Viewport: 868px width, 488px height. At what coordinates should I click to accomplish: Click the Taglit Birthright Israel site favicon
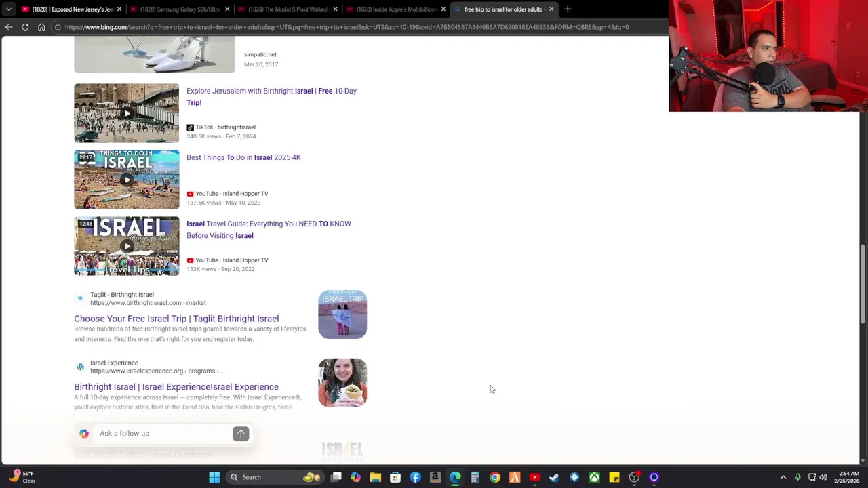pyautogui.click(x=80, y=298)
